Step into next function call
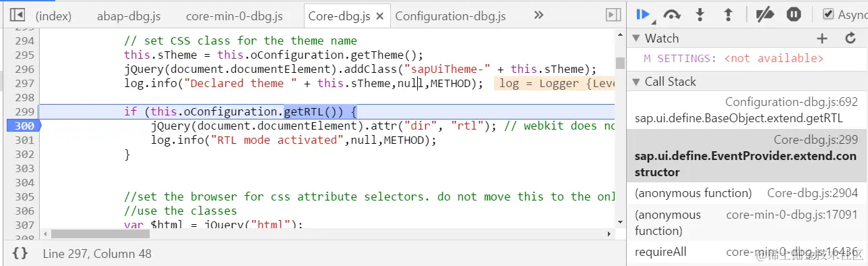This screenshot has width=868, height=266. coord(700,14)
